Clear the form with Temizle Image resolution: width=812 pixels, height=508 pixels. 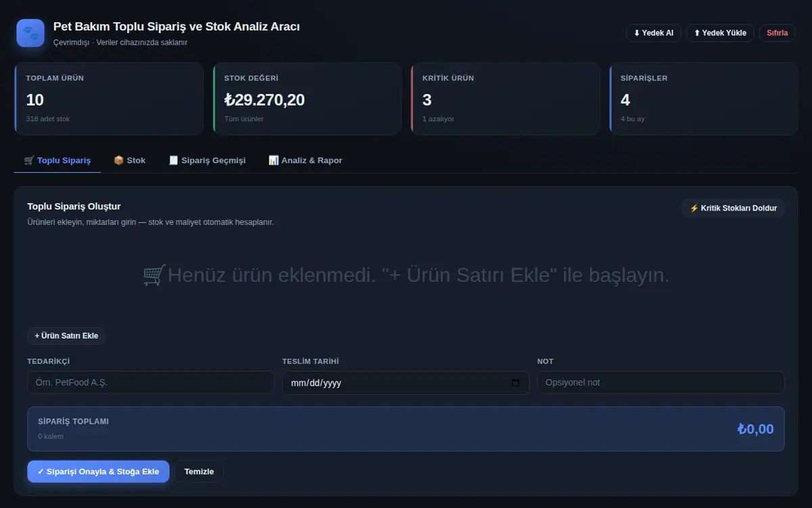(199, 471)
